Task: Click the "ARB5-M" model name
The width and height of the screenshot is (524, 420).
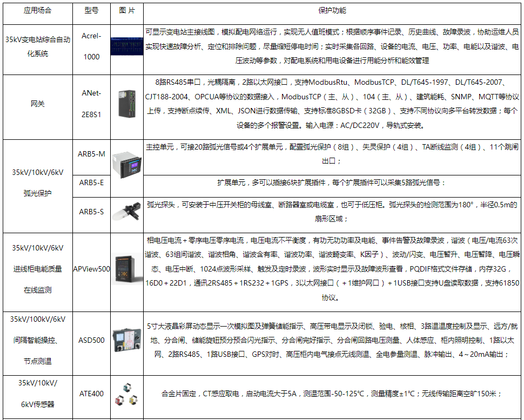Action: point(91,154)
